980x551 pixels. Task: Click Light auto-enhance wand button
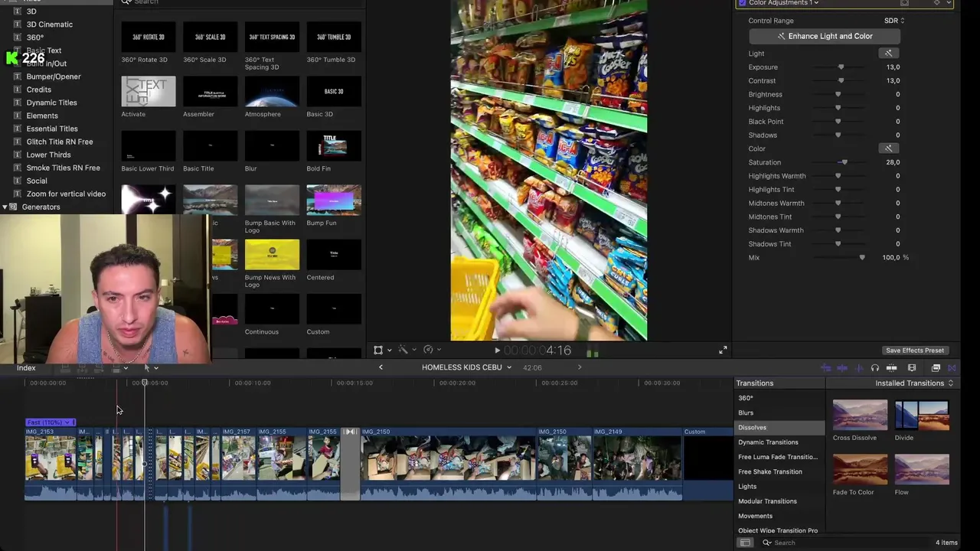(888, 53)
